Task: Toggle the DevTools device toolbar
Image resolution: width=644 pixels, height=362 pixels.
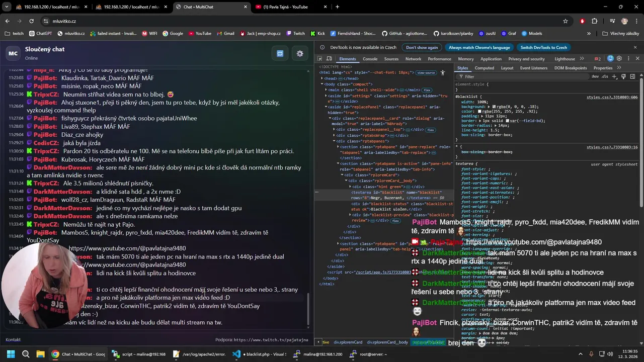Action: (329, 59)
